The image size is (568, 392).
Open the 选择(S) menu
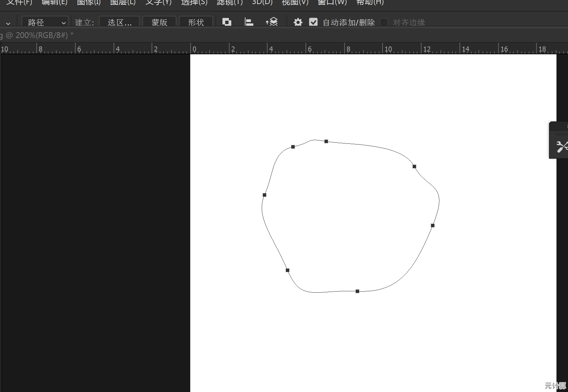[x=194, y=3]
